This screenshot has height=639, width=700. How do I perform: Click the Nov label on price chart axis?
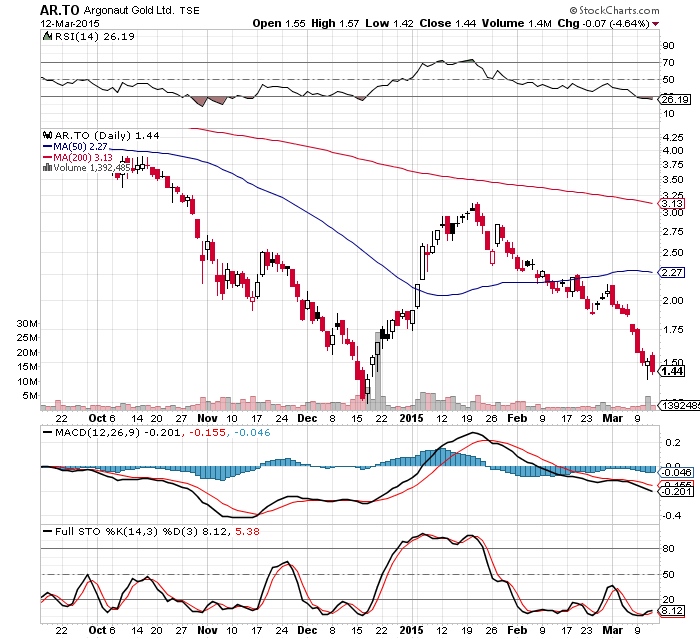coord(207,418)
